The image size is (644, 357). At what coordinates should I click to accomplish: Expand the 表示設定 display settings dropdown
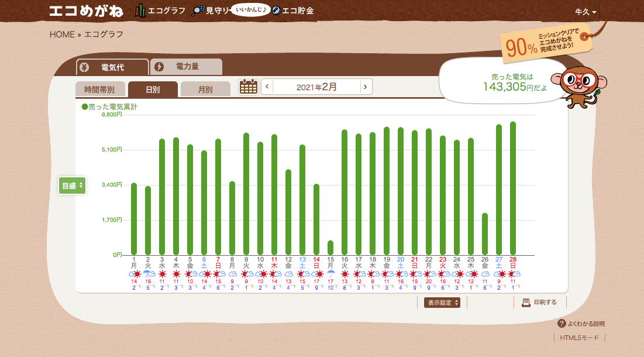point(442,303)
